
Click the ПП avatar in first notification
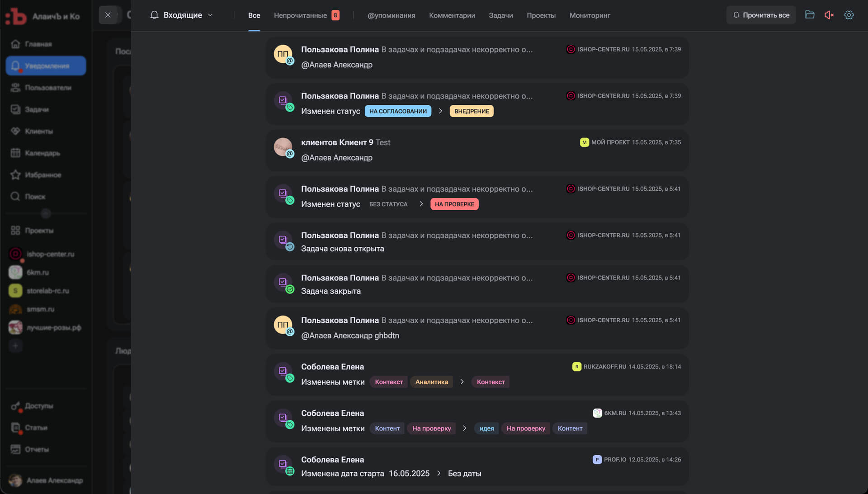pos(283,54)
